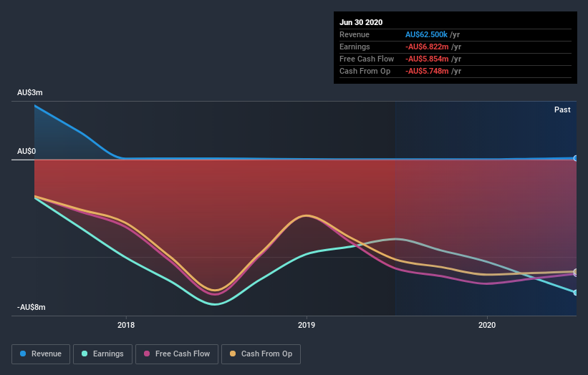The image size is (588, 375).
Task: Click the Jun 30 2020 tooltip date
Action: (x=361, y=22)
